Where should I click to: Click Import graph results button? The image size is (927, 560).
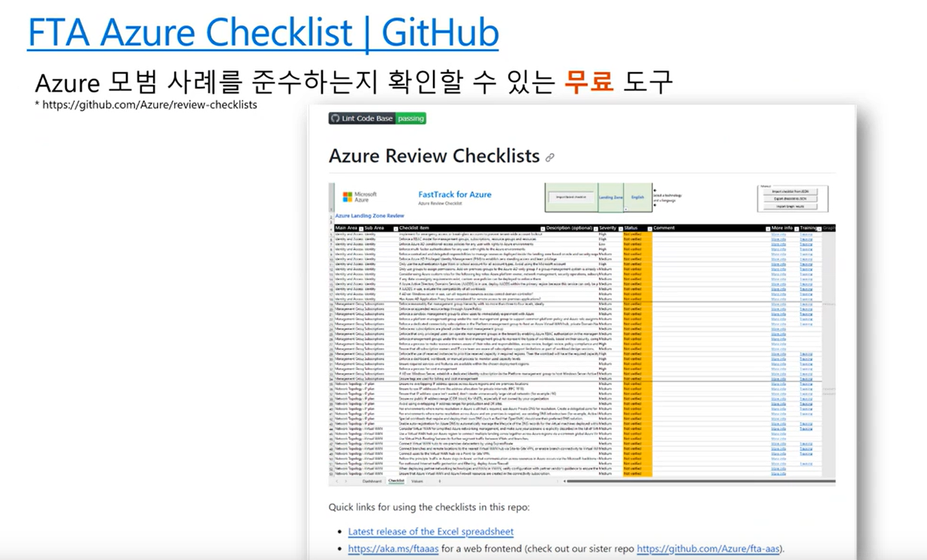pyautogui.click(x=792, y=206)
